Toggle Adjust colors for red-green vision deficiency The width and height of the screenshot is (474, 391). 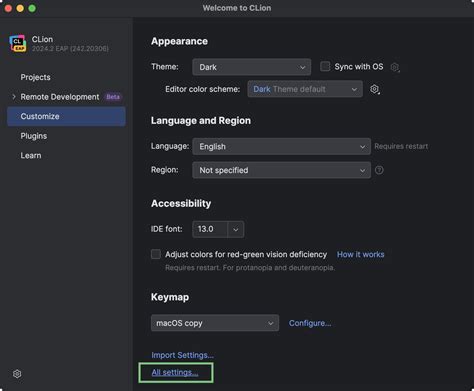156,254
